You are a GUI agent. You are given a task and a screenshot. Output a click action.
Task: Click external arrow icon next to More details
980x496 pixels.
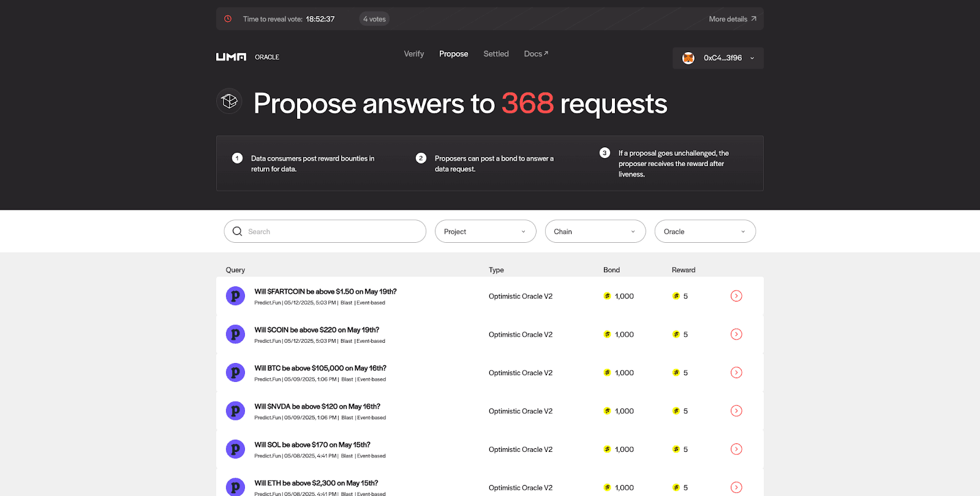[753, 19]
